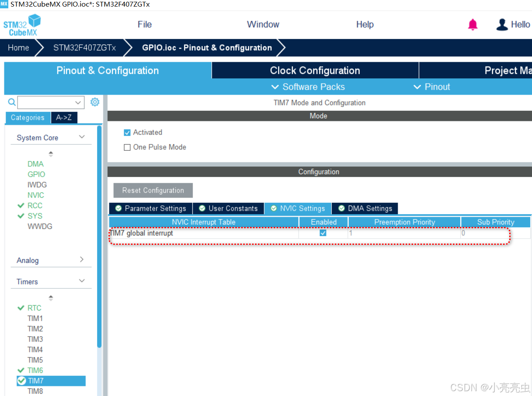The height and width of the screenshot is (396, 532).
Task: Uncheck TIM7 global interrupt Enabled box
Action: 323,233
